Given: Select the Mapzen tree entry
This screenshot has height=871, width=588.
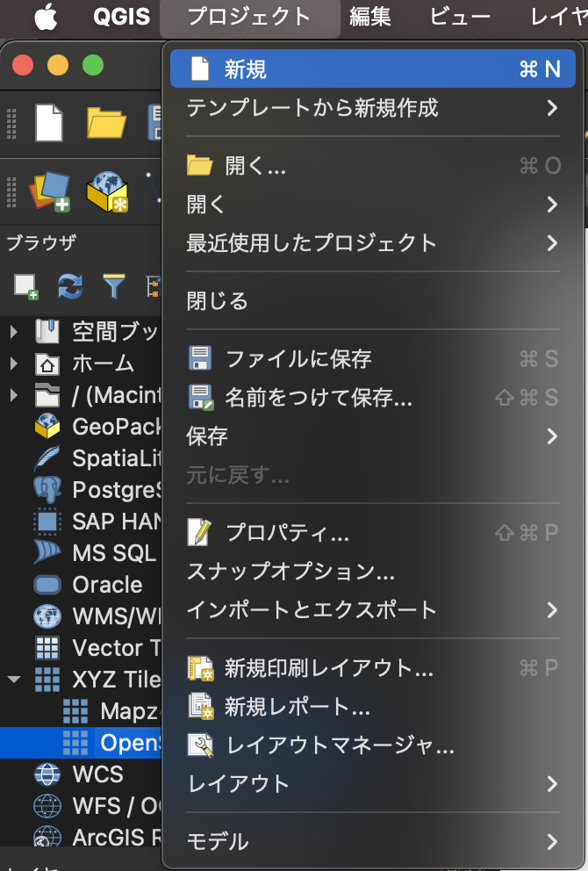Looking at the screenshot, I should pos(112,711).
